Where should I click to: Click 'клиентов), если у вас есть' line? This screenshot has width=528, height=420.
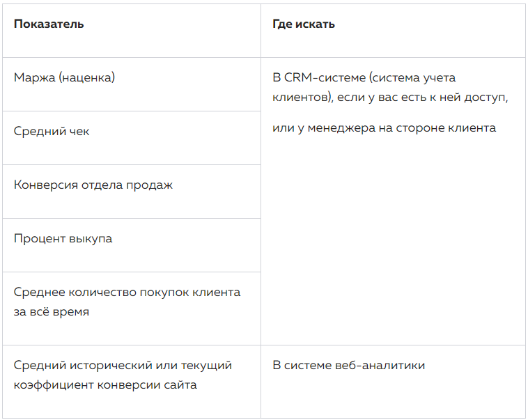[390, 98]
